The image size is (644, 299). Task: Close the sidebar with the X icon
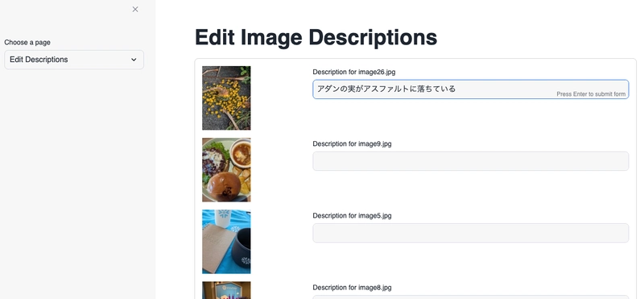click(135, 9)
